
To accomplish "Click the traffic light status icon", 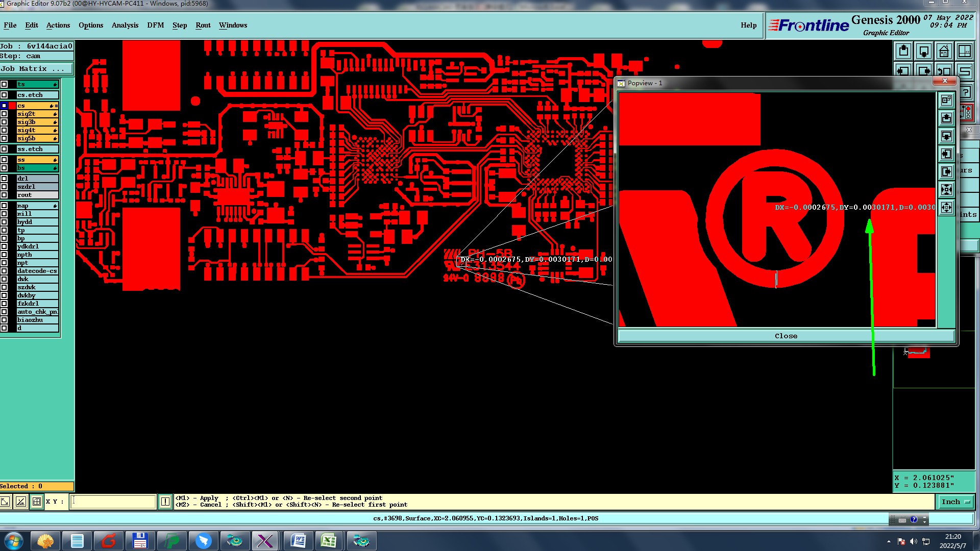I will (967, 112).
